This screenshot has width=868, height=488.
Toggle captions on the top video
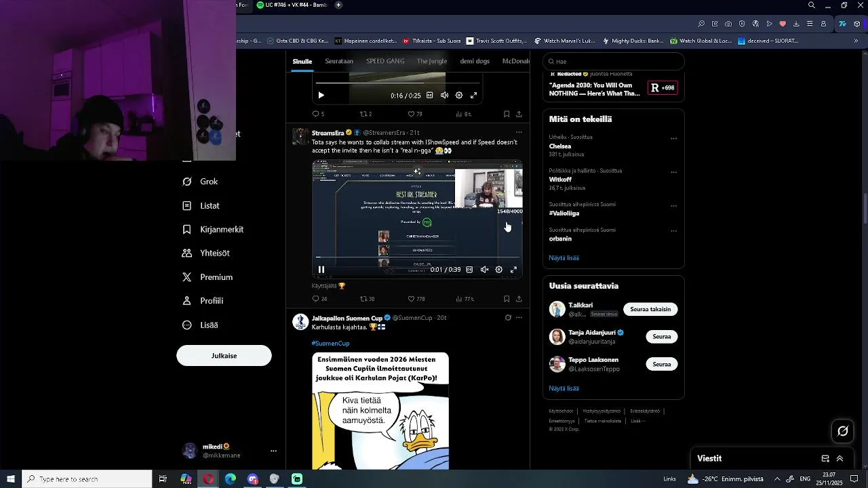430,96
